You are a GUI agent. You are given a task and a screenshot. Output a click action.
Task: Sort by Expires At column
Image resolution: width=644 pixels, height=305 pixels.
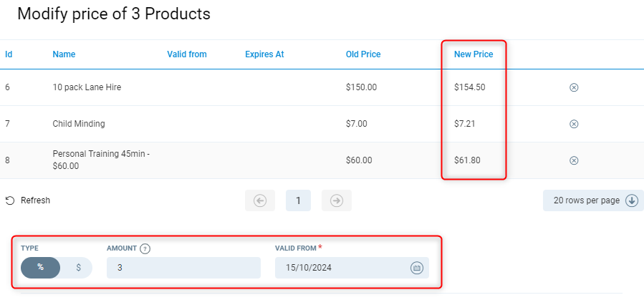(x=264, y=54)
